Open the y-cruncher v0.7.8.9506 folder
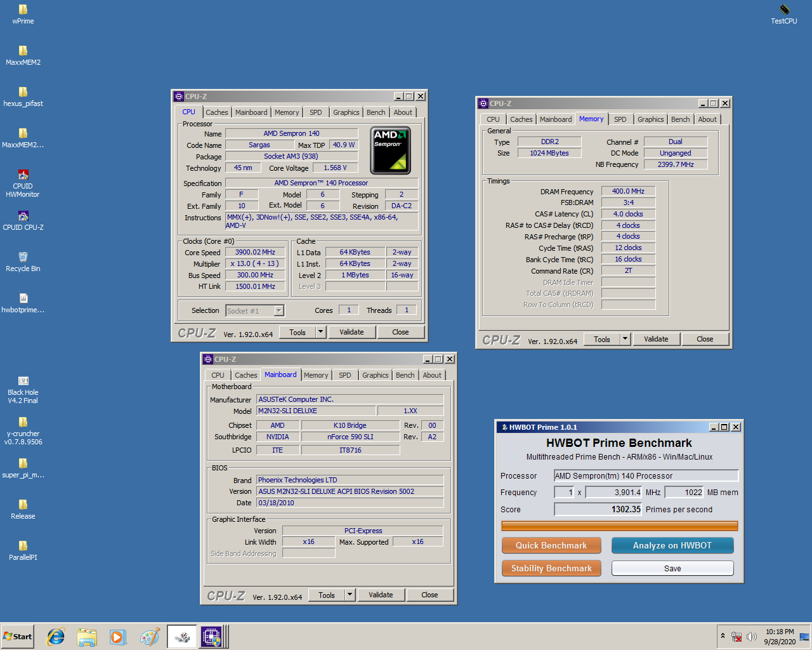The width and height of the screenshot is (812, 650). click(x=23, y=430)
